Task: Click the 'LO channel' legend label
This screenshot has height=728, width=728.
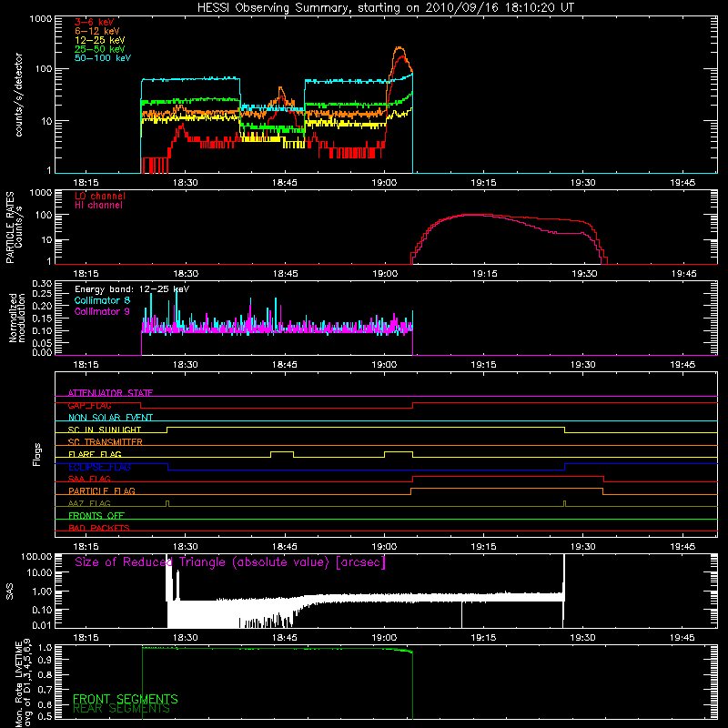Action: [x=100, y=196]
